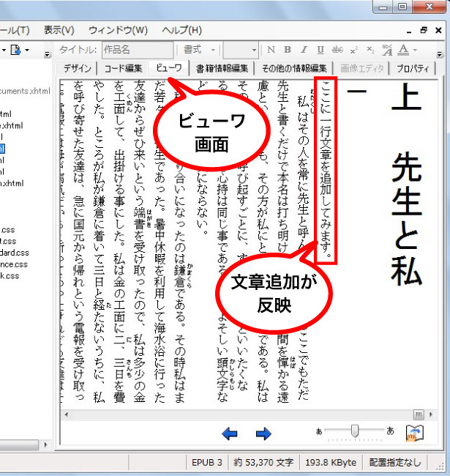Viewport: 450px width, 476px height.
Task: Open その他の情報編集 tab
Action: 294,68
